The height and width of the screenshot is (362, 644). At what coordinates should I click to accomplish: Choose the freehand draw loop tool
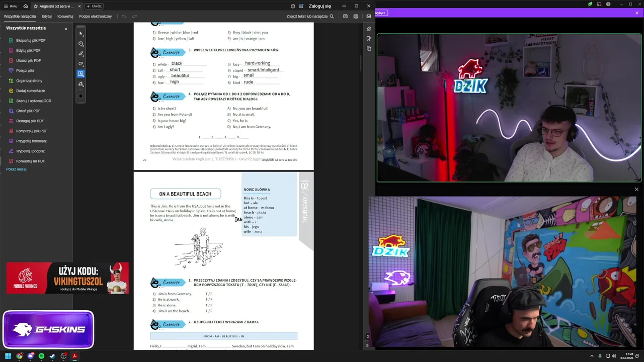click(80, 64)
